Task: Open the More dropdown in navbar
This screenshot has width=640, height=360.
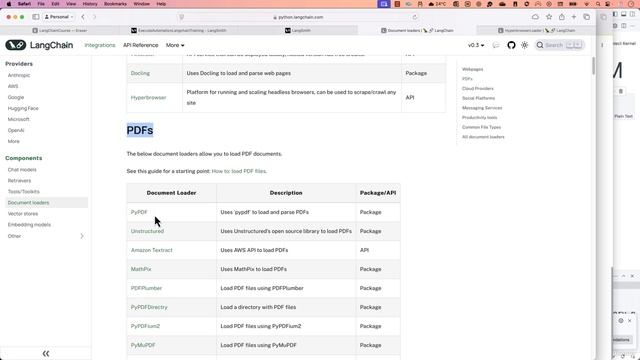Action: coord(175,45)
